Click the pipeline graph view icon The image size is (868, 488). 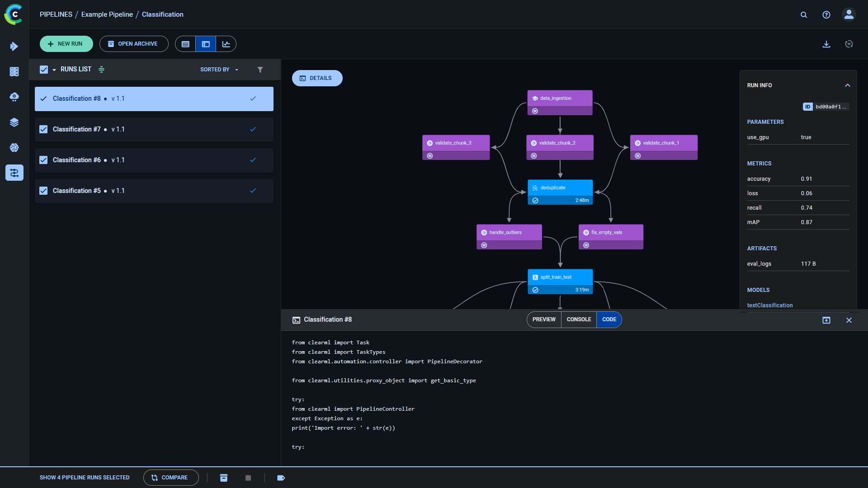click(x=206, y=44)
